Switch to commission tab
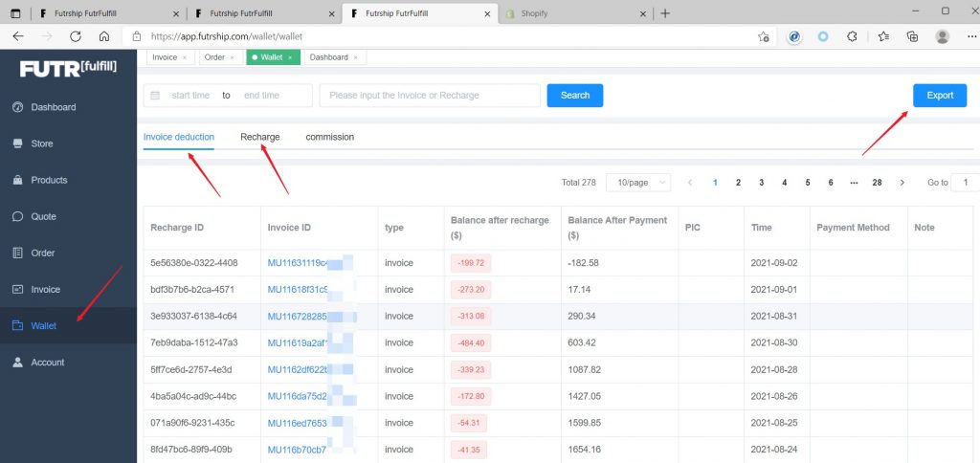Screen dimensions: 980x463 (330, 137)
